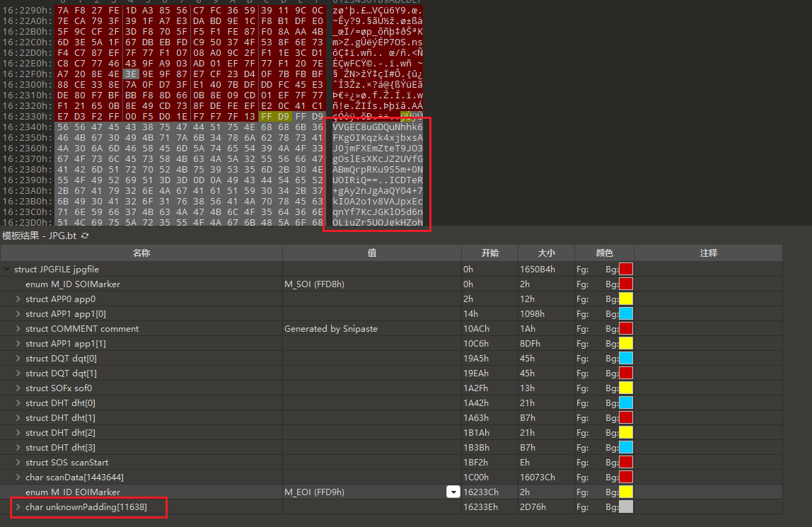Click the yellow Bg swatch for app0
The image size is (812, 527).
click(x=625, y=299)
